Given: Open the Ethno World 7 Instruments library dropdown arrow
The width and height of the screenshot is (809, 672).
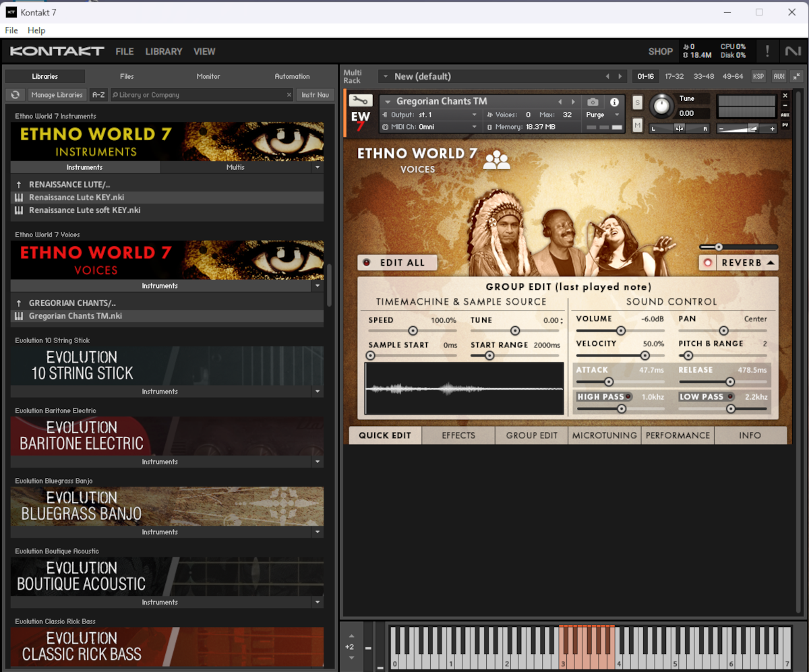Looking at the screenshot, I should click(318, 167).
